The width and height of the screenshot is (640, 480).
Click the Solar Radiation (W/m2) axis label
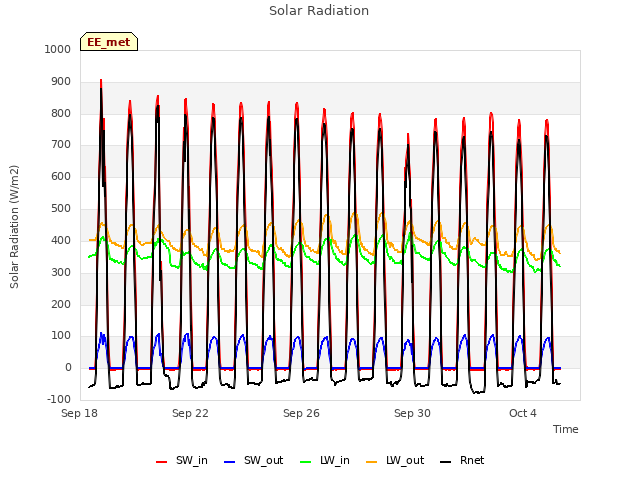(14, 227)
